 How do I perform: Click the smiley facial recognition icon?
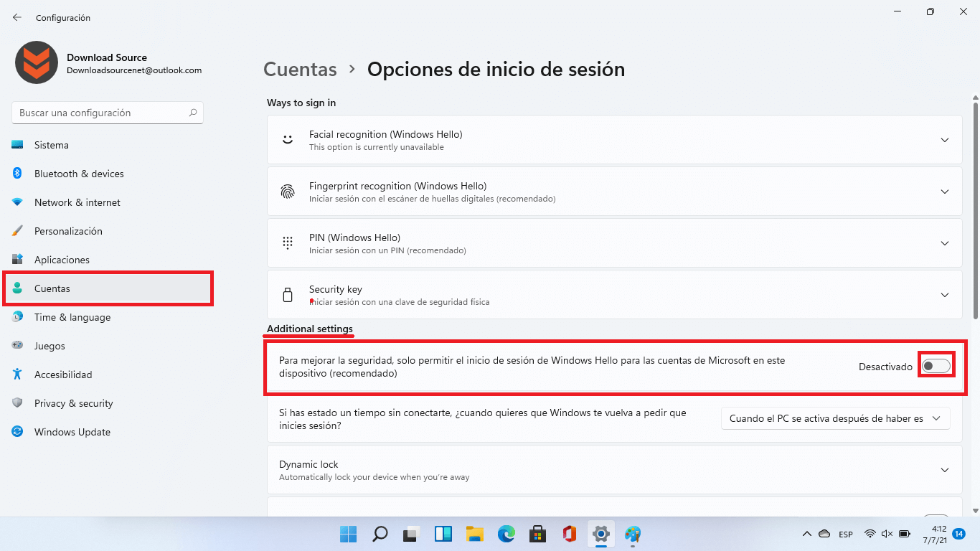point(288,140)
